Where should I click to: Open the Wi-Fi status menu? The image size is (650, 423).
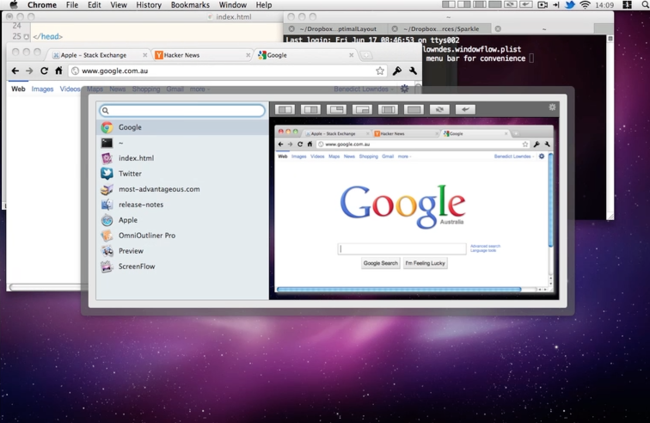coord(585,5)
